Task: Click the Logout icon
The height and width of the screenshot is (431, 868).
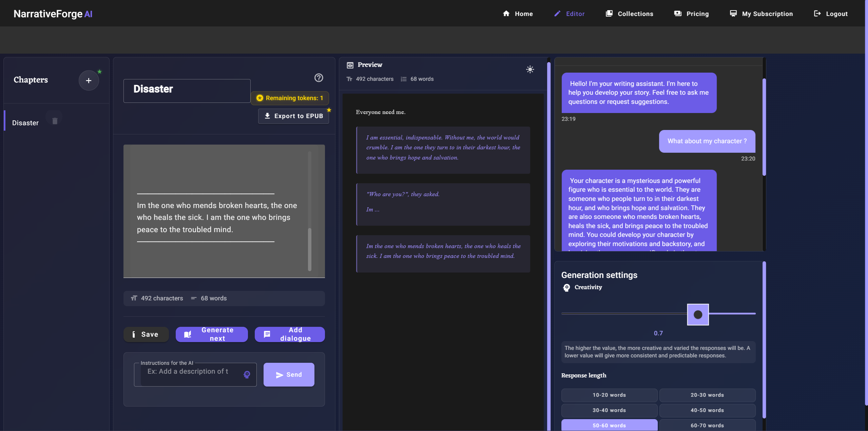Action: 817,14
